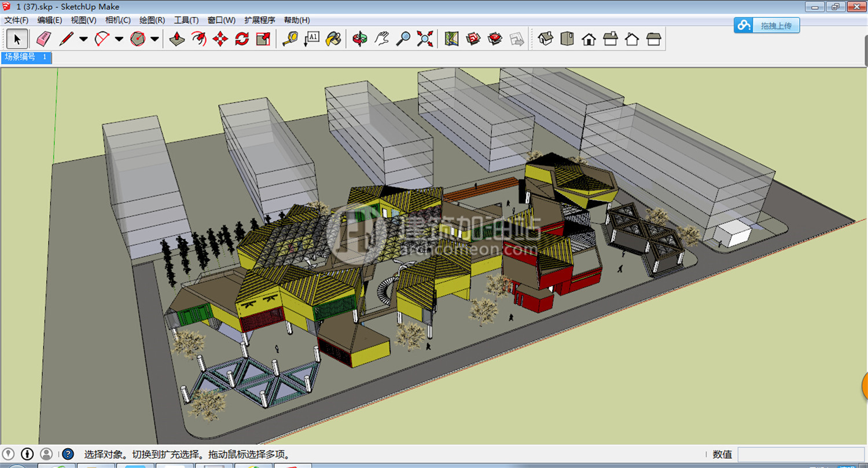Click the Zoom Extents tool
The width and height of the screenshot is (868, 468).
425,39
